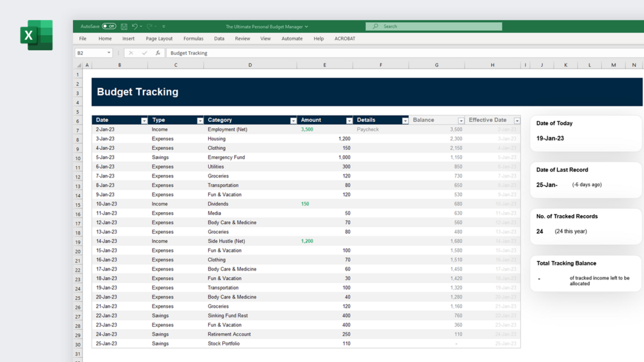
Task: Switch to the Home tab
Action: [x=104, y=38]
